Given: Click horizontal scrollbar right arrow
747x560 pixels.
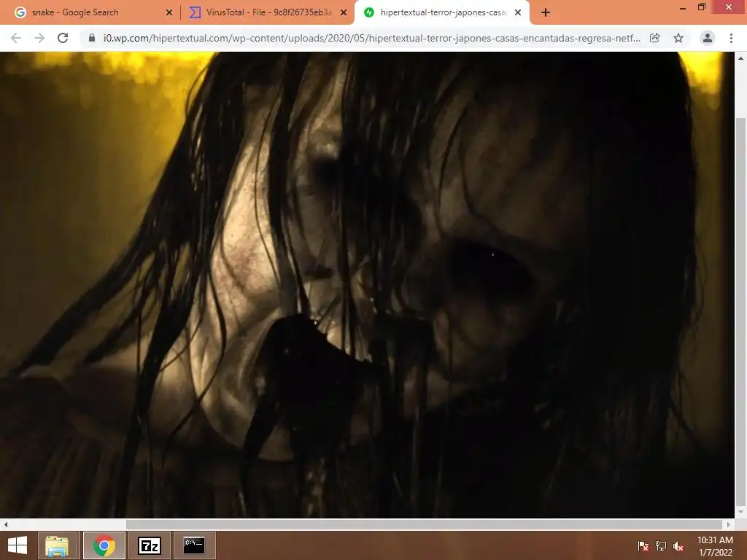Looking at the screenshot, I should click(729, 524).
